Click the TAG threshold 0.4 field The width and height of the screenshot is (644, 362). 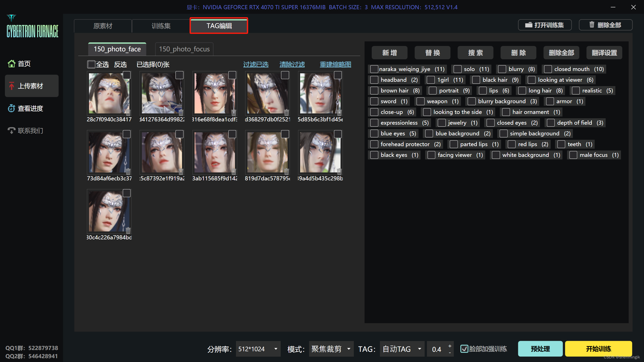click(437, 349)
